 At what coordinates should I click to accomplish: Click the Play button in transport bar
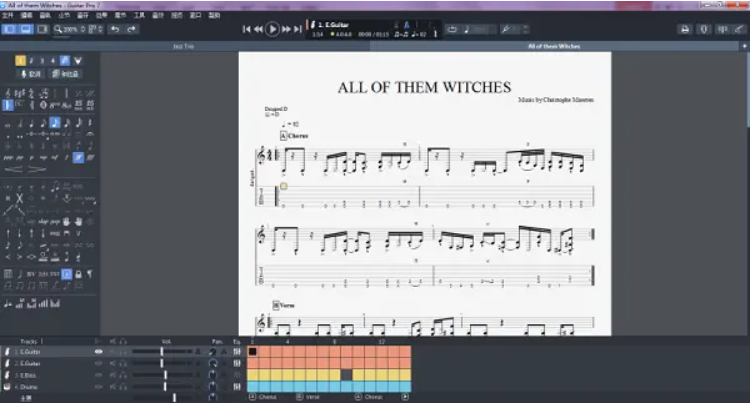(x=273, y=30)
